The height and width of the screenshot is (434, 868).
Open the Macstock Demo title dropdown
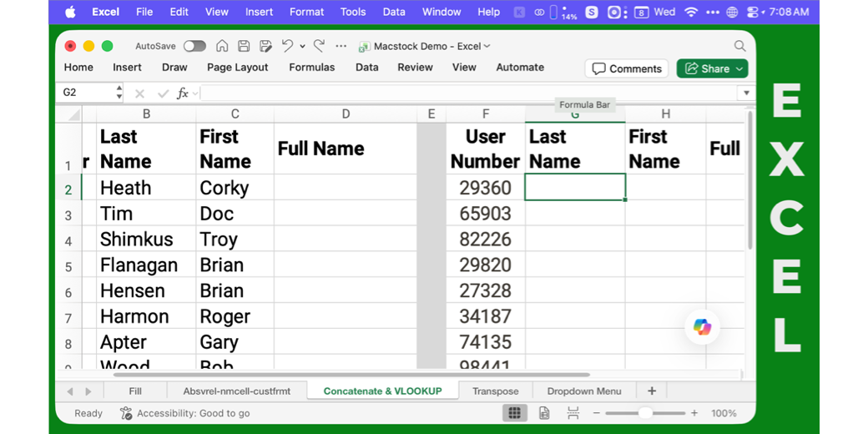(487, 47)
